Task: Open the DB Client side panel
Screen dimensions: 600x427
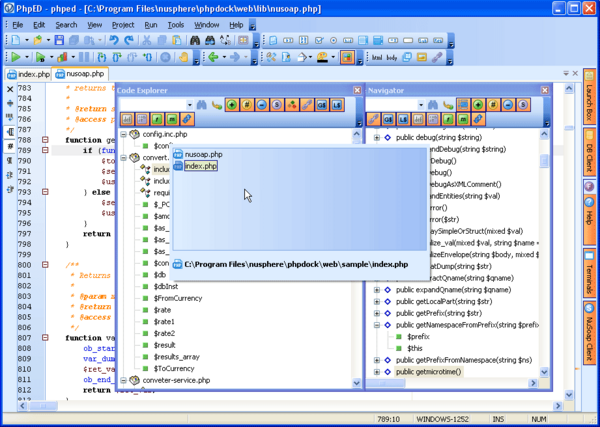Action: coord(589,152)
